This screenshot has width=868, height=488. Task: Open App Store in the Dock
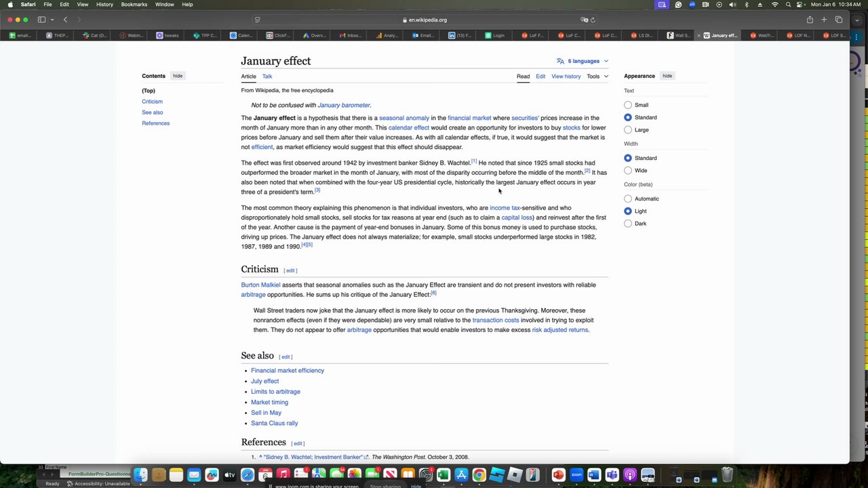click(x=461, y=475)
